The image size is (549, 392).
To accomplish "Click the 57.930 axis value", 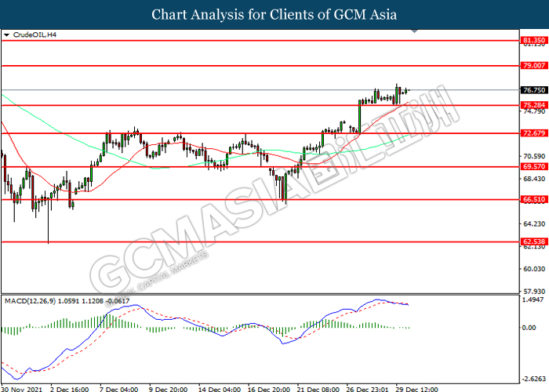I will click(x=534, y=291).
